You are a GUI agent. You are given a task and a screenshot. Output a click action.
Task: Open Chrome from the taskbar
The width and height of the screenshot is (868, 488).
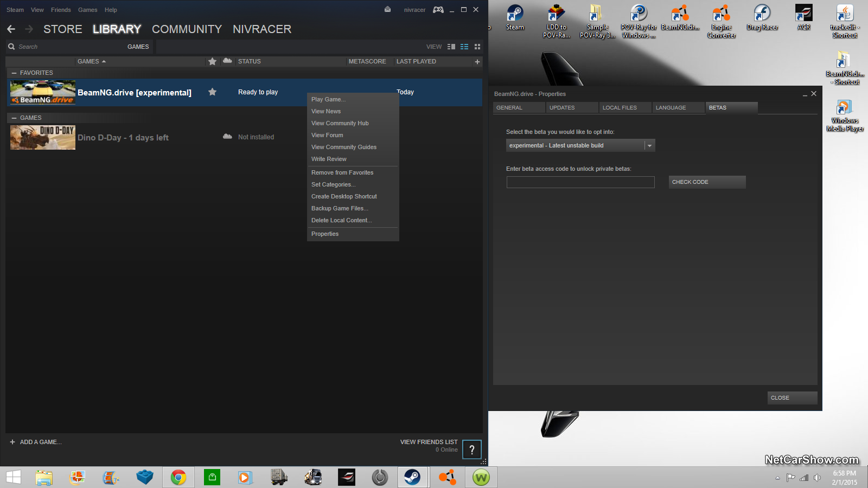pyautogui.click(x=178, y=477)
